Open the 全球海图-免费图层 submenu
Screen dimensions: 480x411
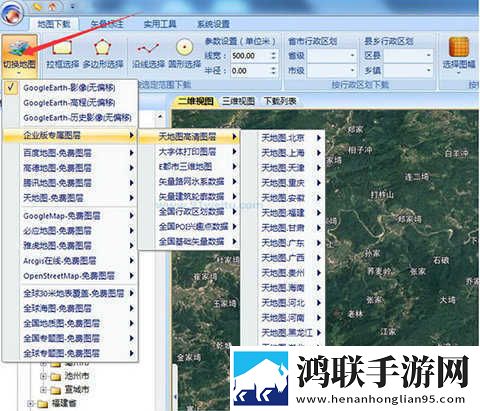[x=70, y=308]
